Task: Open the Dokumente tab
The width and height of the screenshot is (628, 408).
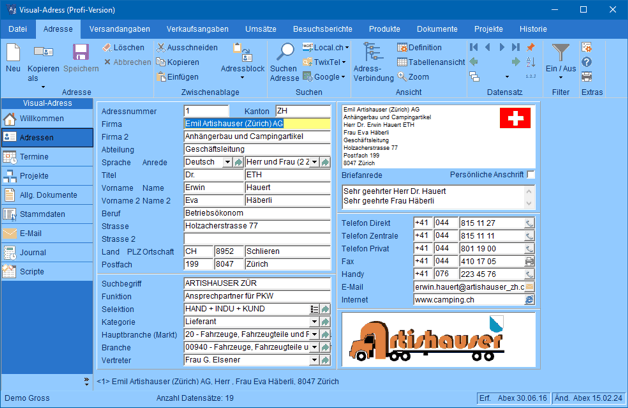Action: click(437, 29)
